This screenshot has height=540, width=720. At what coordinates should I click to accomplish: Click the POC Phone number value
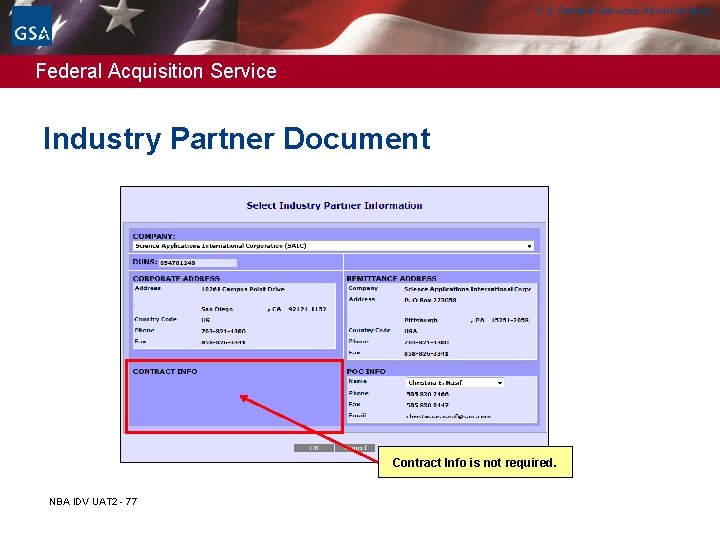[428, 394]
